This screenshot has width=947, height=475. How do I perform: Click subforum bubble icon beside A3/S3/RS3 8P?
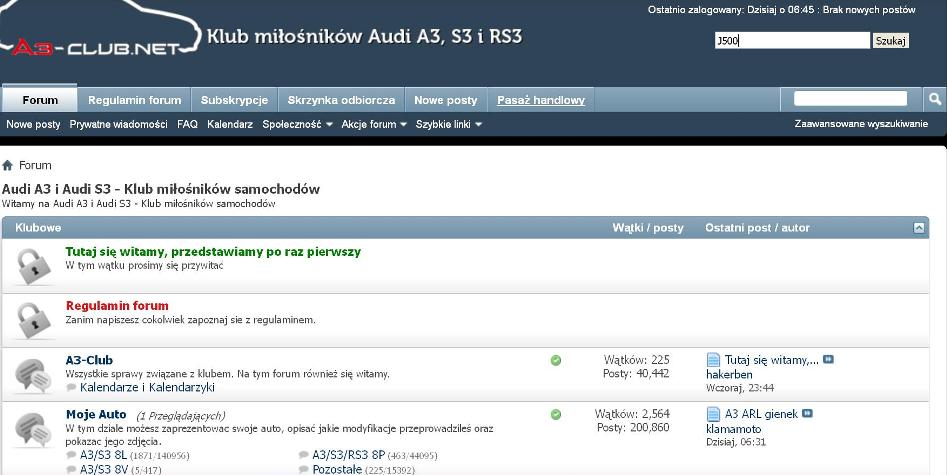click(x=304, y=455)
